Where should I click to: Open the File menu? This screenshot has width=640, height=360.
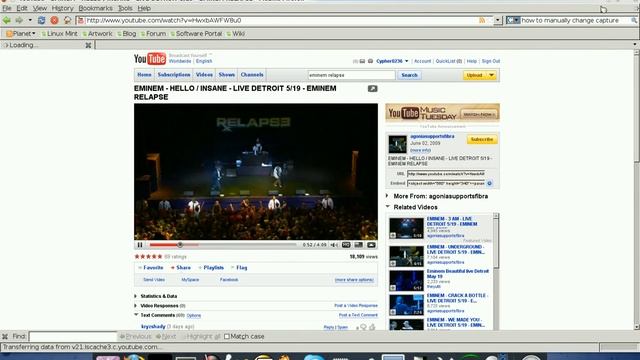tap(7, 8)
